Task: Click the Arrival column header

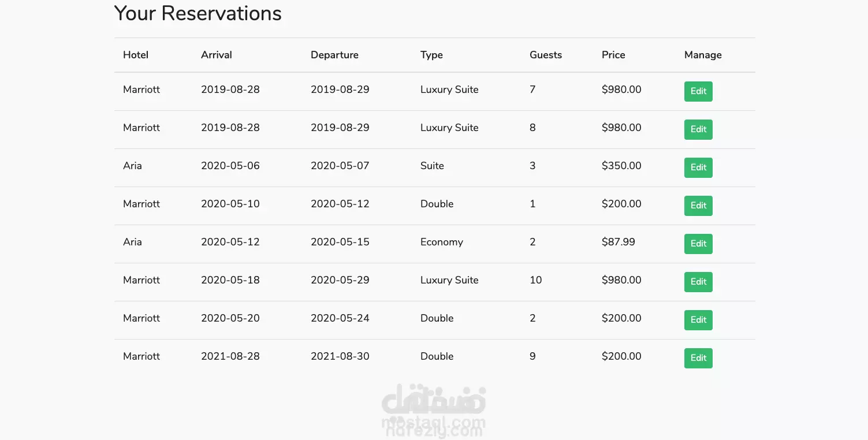Action: tap(217, 55)
